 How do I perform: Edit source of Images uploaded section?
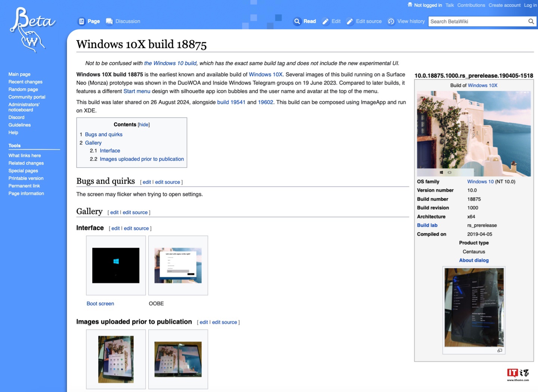point(225,322)
